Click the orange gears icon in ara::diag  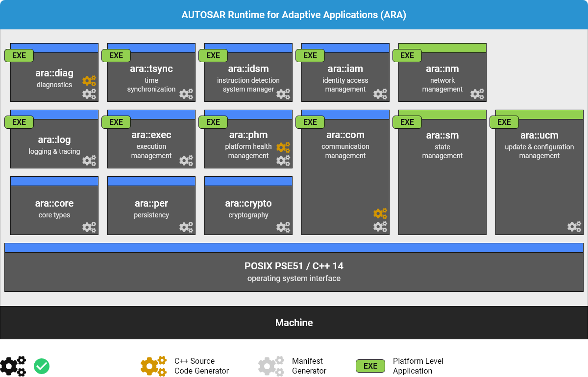coord(89,81)
